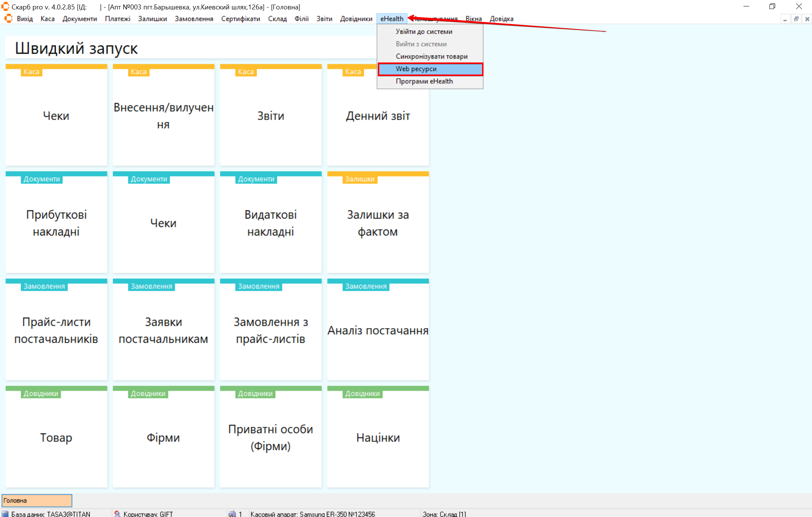This screenshot has height=517, width=812.
Task: Click the cash register icon in the status bar
Action: pyautogui.click(x=232, y=514)
